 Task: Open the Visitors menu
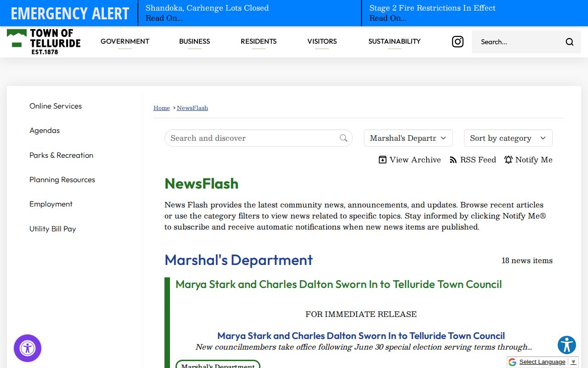[322, 41]
